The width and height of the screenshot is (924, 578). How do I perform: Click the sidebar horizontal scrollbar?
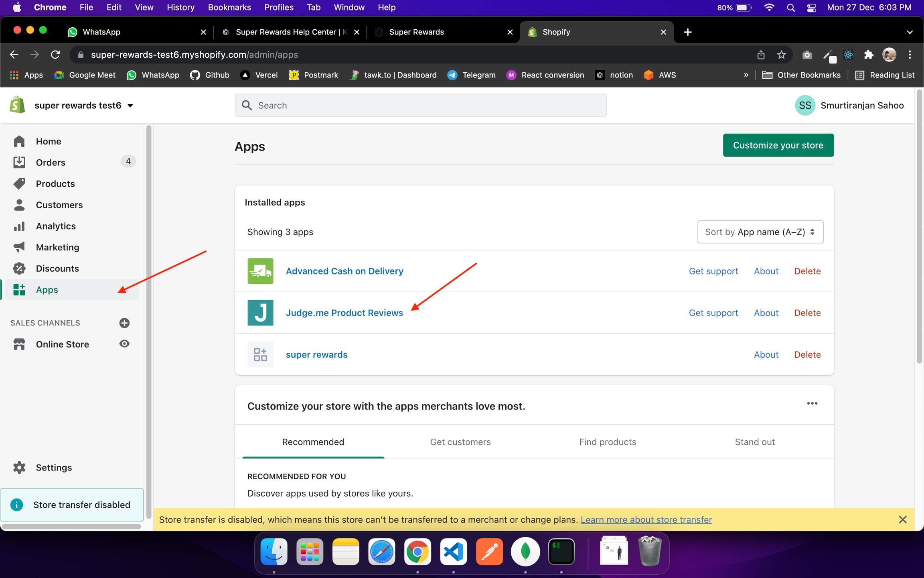[x=71, y=526]
